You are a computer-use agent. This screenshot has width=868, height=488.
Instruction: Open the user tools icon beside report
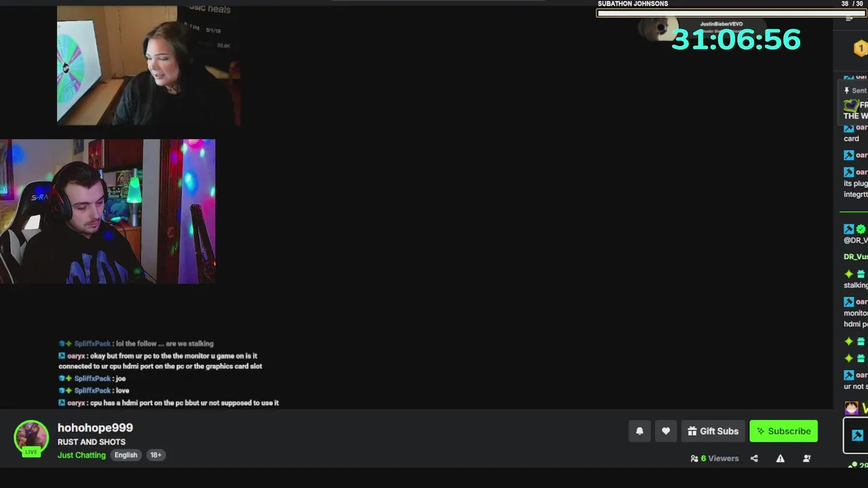pos(807,459)
